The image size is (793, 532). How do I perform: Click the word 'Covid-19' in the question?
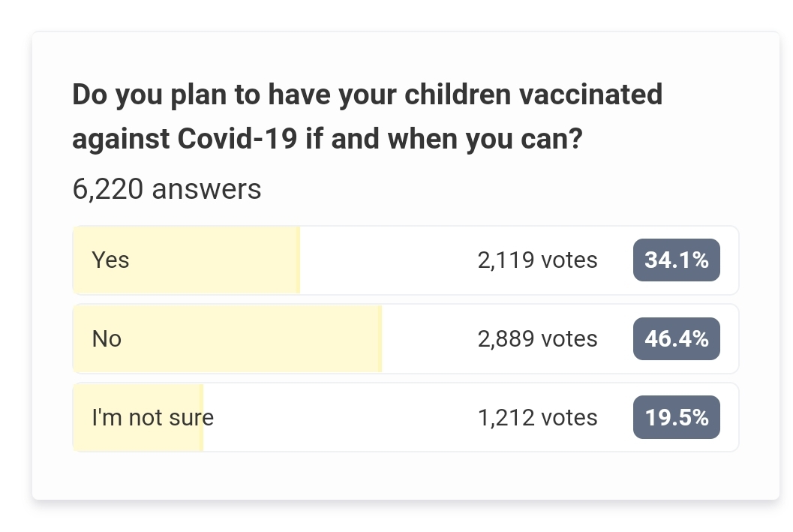[x=237, y=139]
